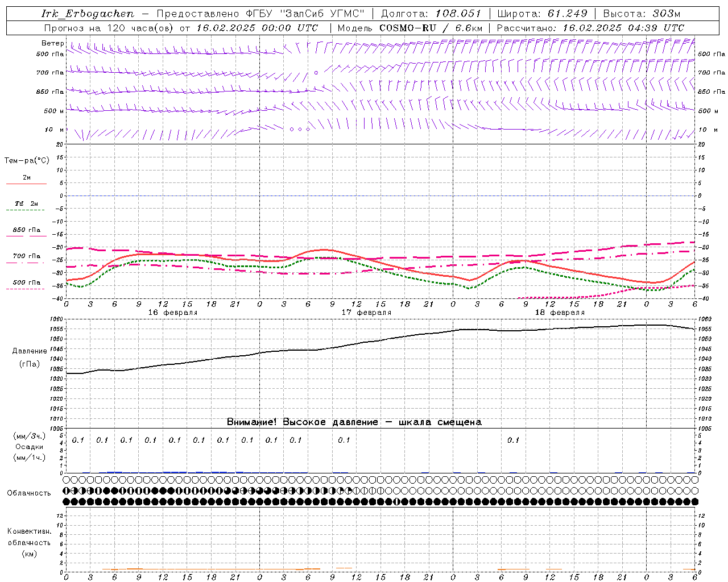Click the Давление (гПа) axis label
Viewport: 728px width, 582px height.
(x=30, y=357)
